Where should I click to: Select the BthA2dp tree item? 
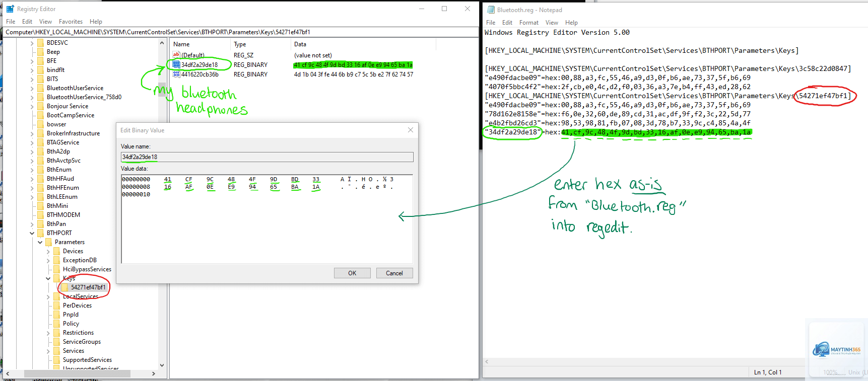[58, 151]
